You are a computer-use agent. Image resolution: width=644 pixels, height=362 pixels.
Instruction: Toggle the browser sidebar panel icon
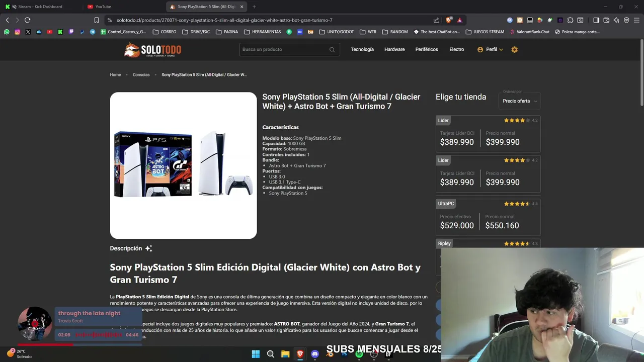(596, 20)
